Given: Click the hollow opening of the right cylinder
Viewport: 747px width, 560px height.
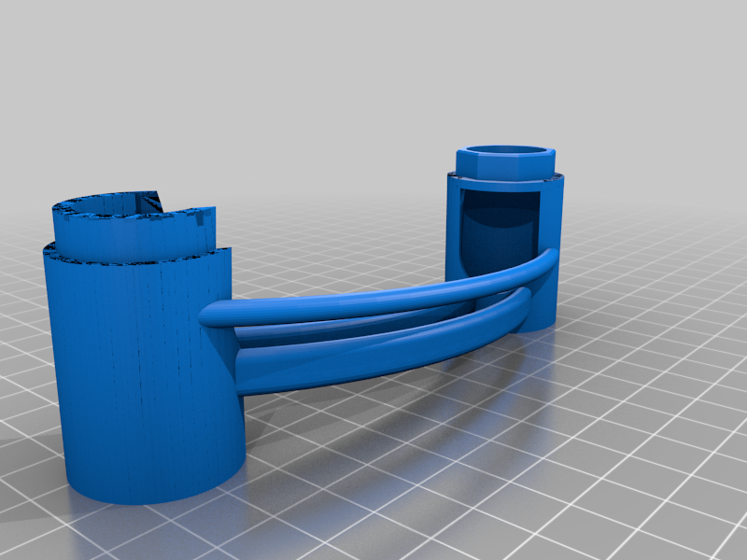Looking at the screenshot, I should pos(500,233).
